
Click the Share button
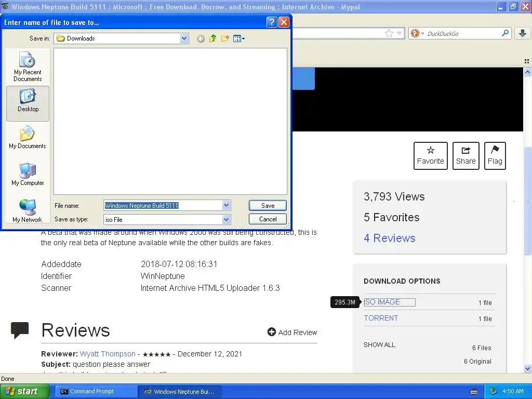coord(466,156)
